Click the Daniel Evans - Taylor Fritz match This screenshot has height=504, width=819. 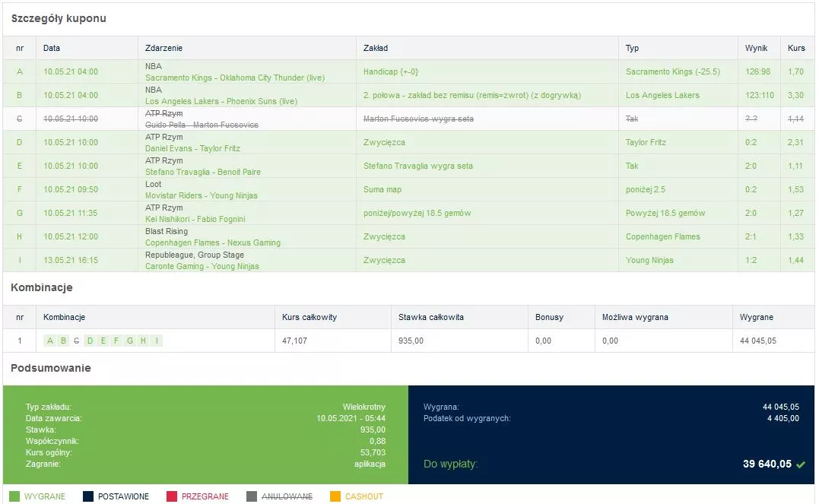[x=192, y=148]
